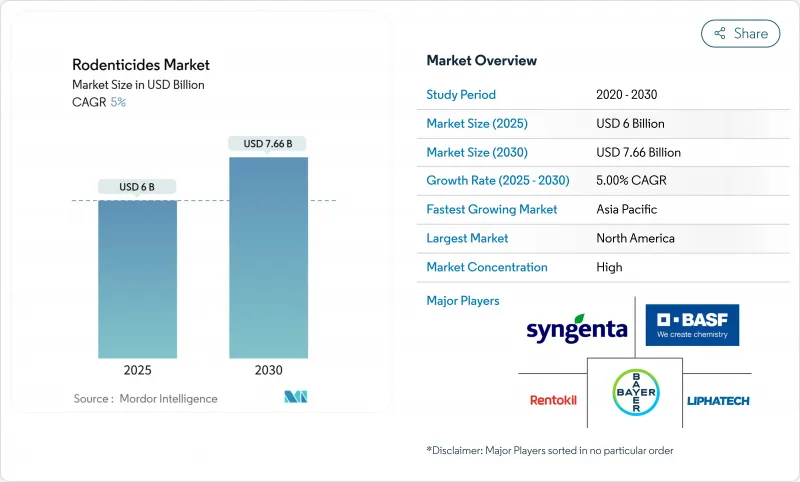This screenshot has width=800, height=482.
Task: Click the BASF logo
Action: [x=692, y=325]
